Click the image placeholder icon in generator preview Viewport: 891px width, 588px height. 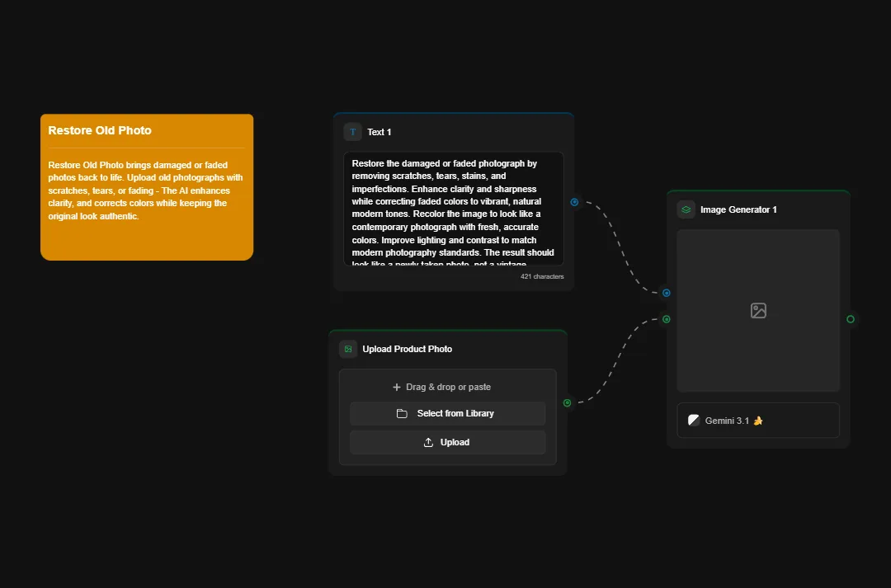[758, 311]
